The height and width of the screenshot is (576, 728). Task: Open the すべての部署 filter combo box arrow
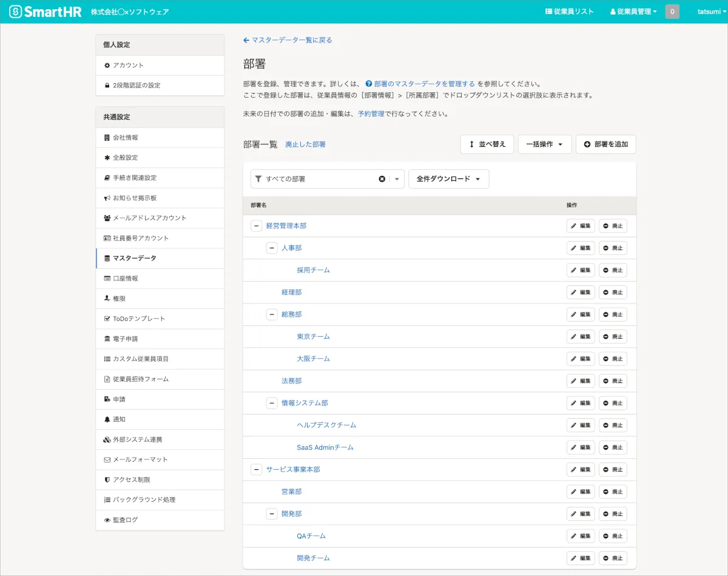[x=397, y=179]
